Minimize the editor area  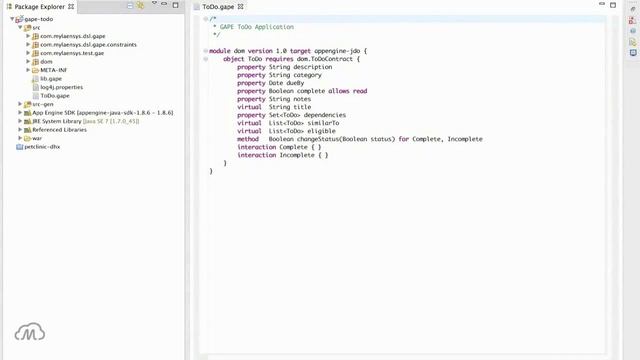tap(602, 4)
